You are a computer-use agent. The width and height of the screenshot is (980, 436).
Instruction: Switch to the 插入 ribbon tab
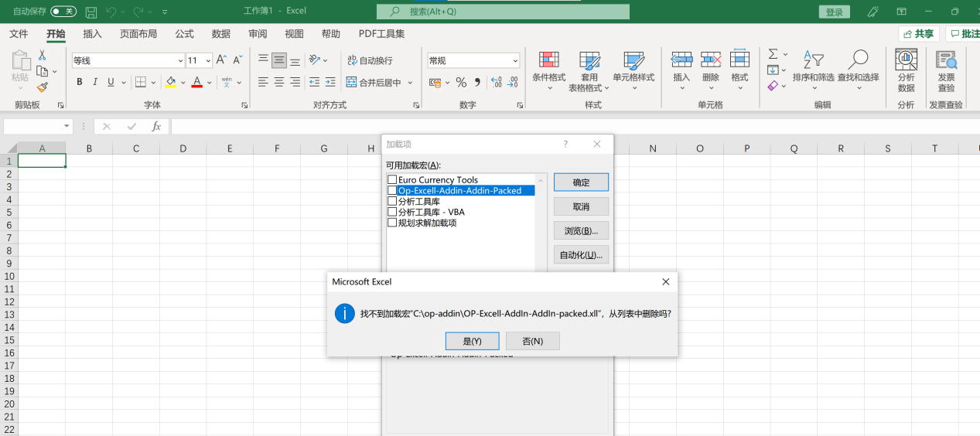[92, 34]
